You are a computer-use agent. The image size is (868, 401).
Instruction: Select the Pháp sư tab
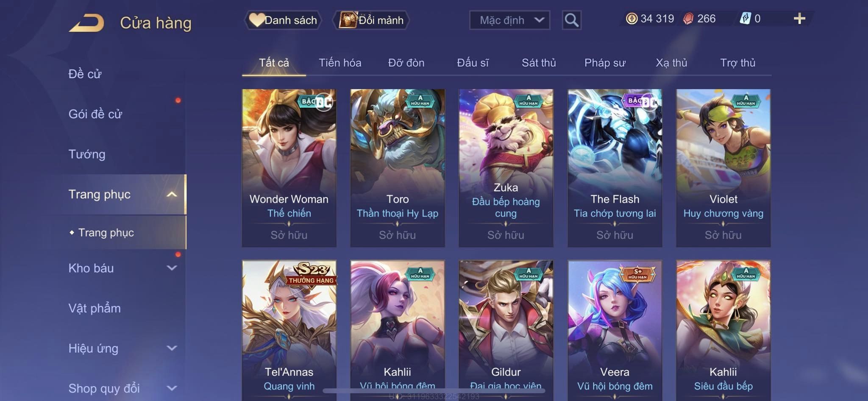(605, 63)
